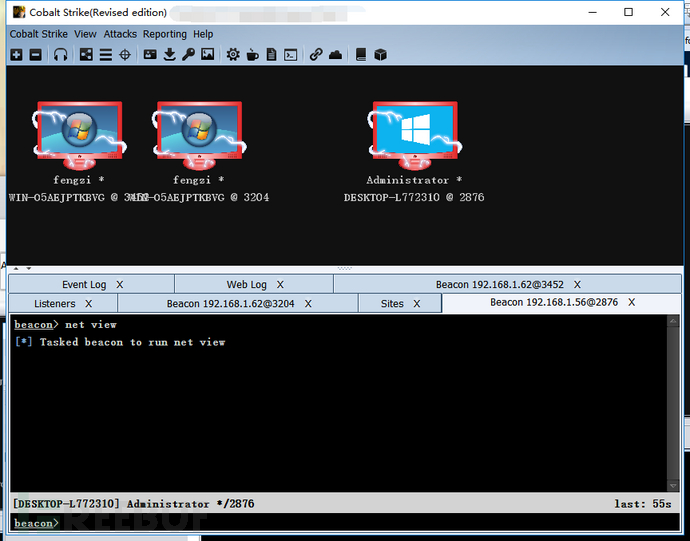Switch to Session Table list icon

[x=106, y=55]
